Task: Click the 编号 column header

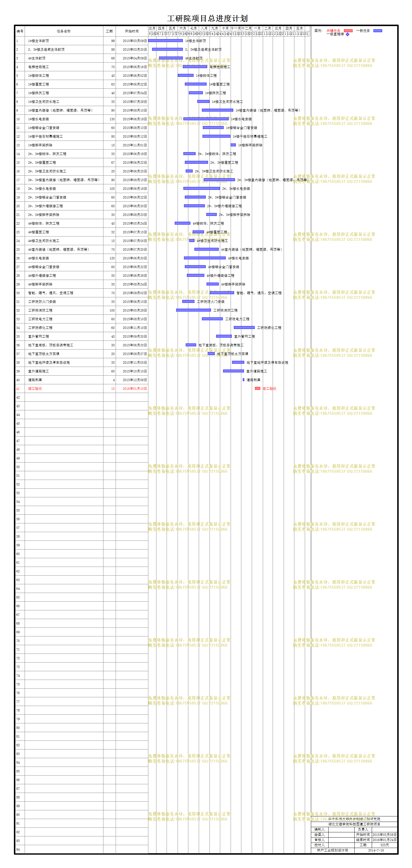Action: pos(20,31)
